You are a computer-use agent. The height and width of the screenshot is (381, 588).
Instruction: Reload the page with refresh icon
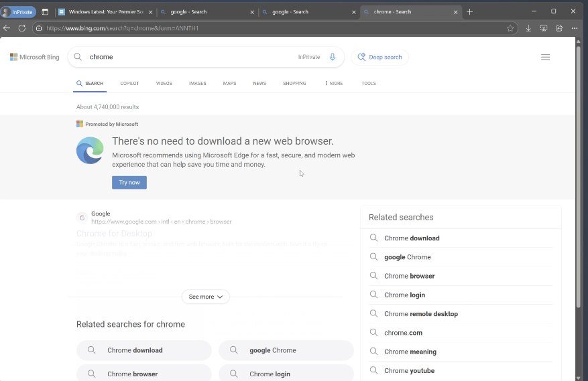21,28
